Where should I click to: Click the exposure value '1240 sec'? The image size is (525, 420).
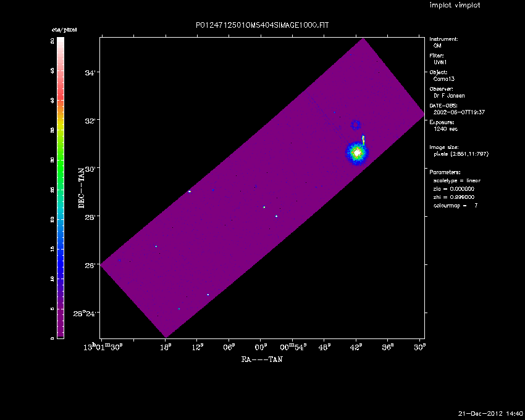pyautogui.click(x=446, y=129)
